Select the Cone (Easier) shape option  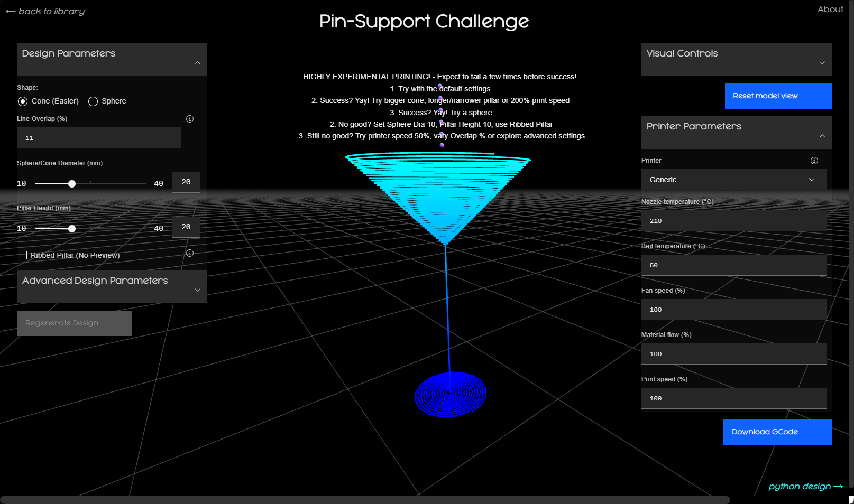23,101
